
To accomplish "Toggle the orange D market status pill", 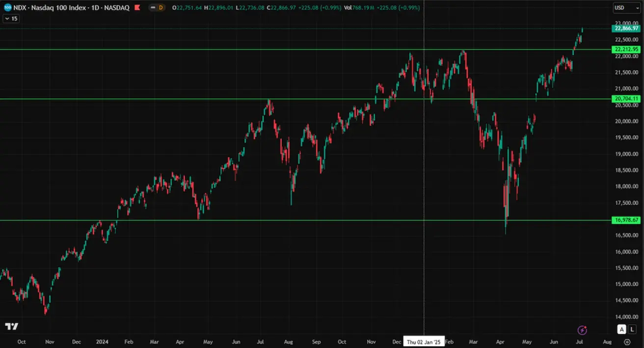I will [157, 8].
